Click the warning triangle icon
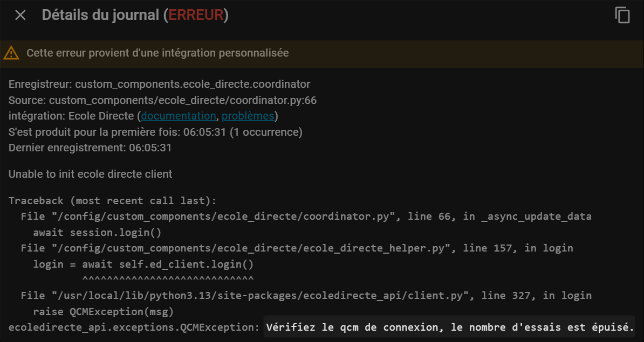 point(11,53)
